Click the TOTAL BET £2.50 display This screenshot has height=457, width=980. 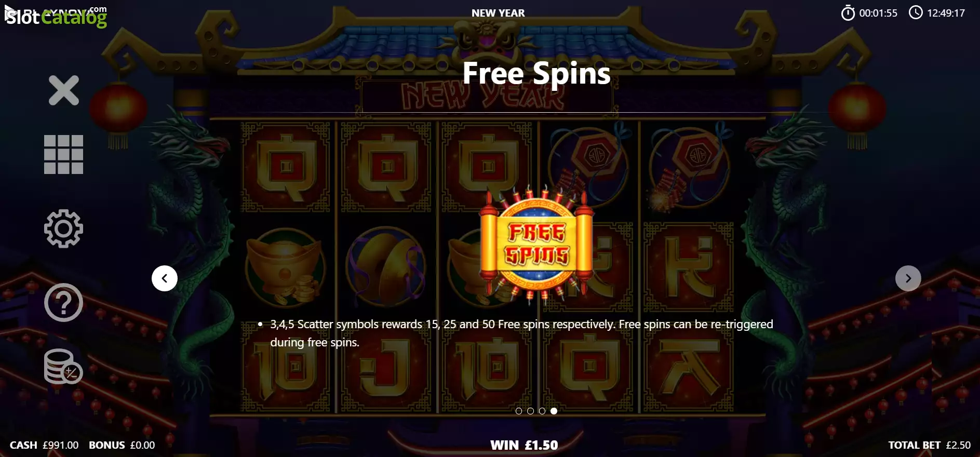tap(929, 445)
